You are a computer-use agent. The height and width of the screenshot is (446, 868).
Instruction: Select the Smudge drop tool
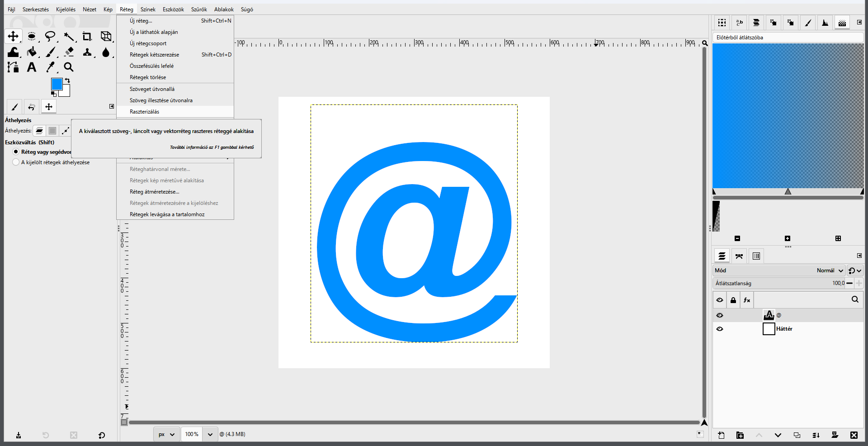[106, 52]
